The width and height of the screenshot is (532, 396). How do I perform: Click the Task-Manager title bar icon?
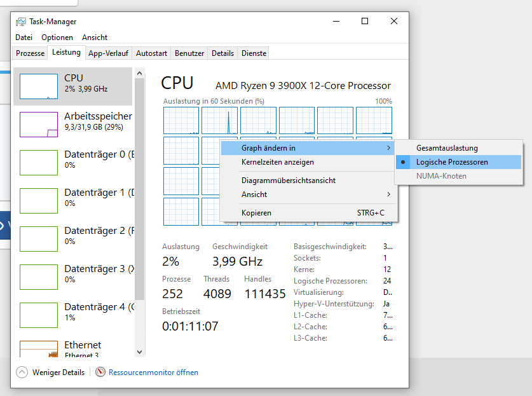tap(21, 22)
